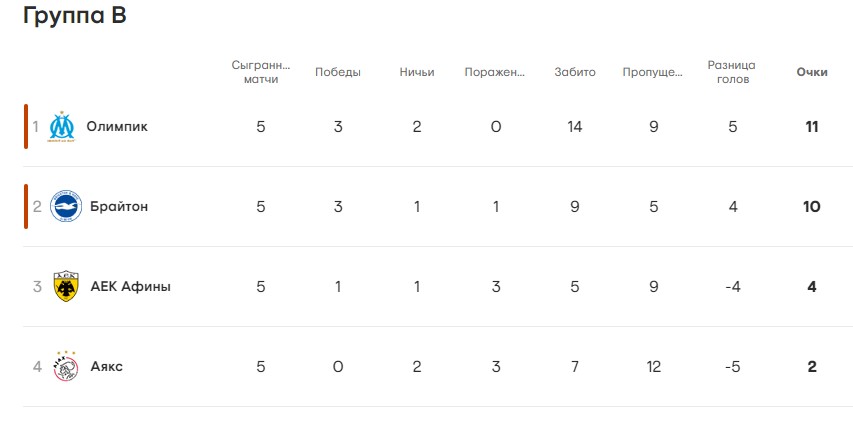Viewport: 853px width, 421px height.
Task: Sort by Ничьи column header
Action: (x=417, y=72)
